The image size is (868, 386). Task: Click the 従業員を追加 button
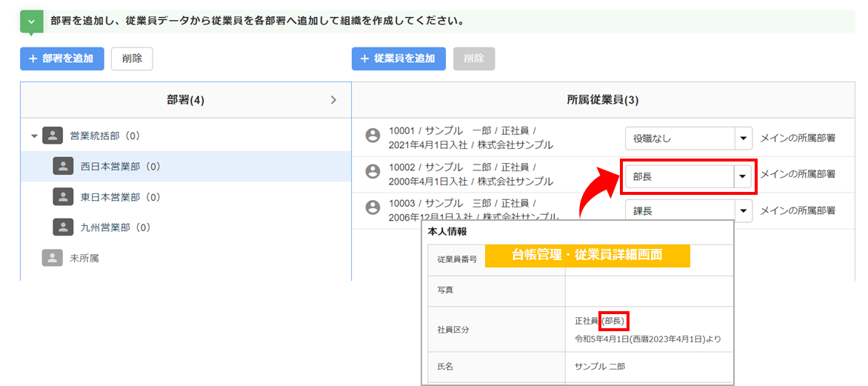pos(398,59)
